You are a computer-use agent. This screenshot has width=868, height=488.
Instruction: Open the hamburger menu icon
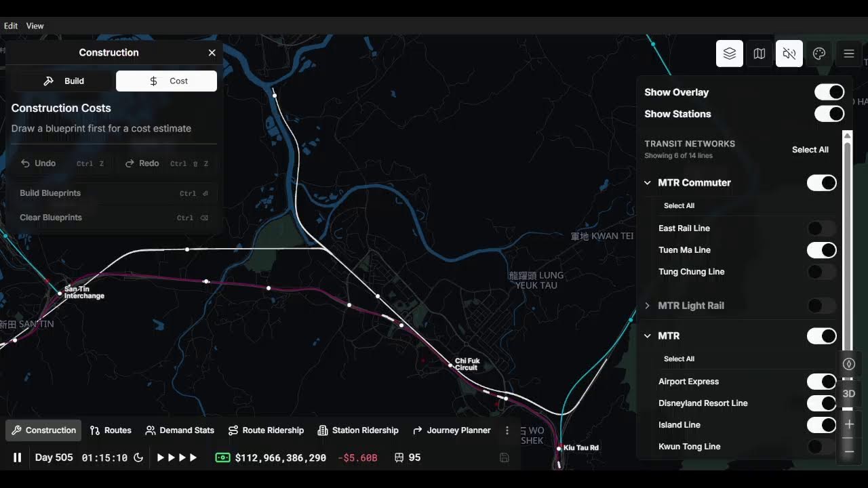coord(849,54)
